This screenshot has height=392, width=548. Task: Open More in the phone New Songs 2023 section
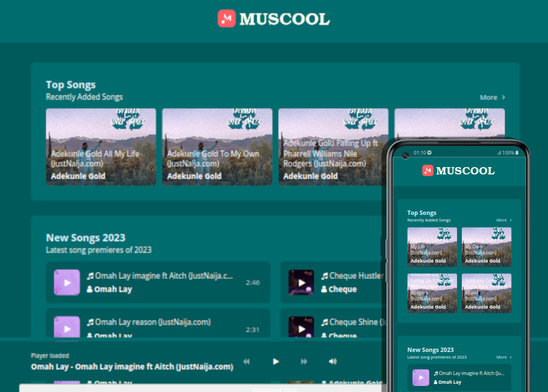pyautogui.click(x=501, y=357)
